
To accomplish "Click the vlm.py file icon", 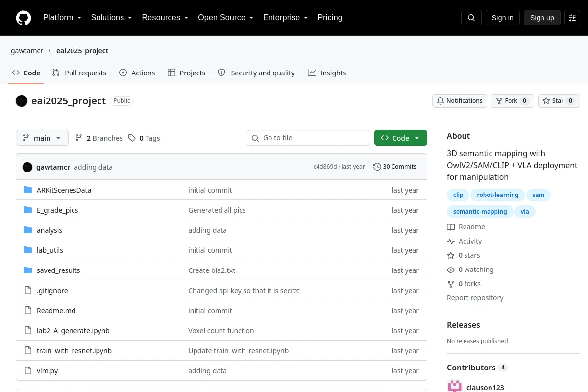I will point(28,371).
